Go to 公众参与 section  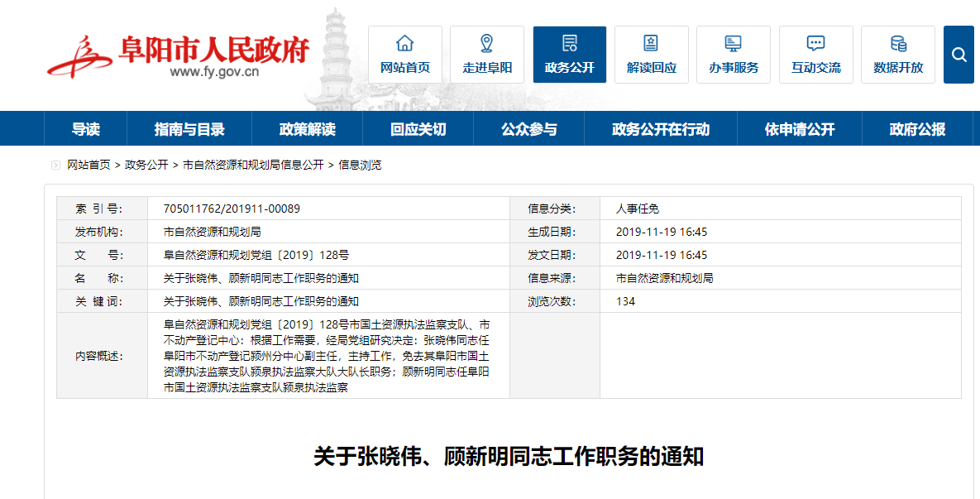(528, 129)
